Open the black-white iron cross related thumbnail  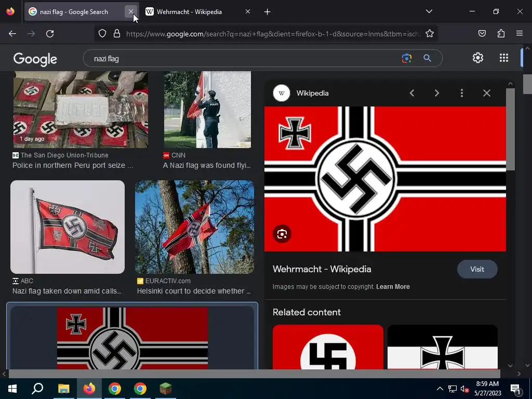pos(443,347)
